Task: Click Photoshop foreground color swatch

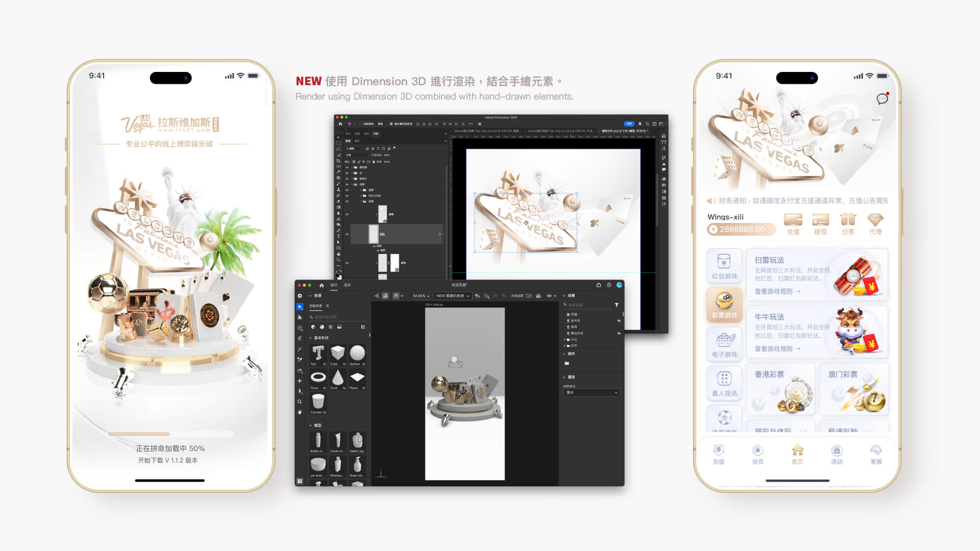Action: 337,275
